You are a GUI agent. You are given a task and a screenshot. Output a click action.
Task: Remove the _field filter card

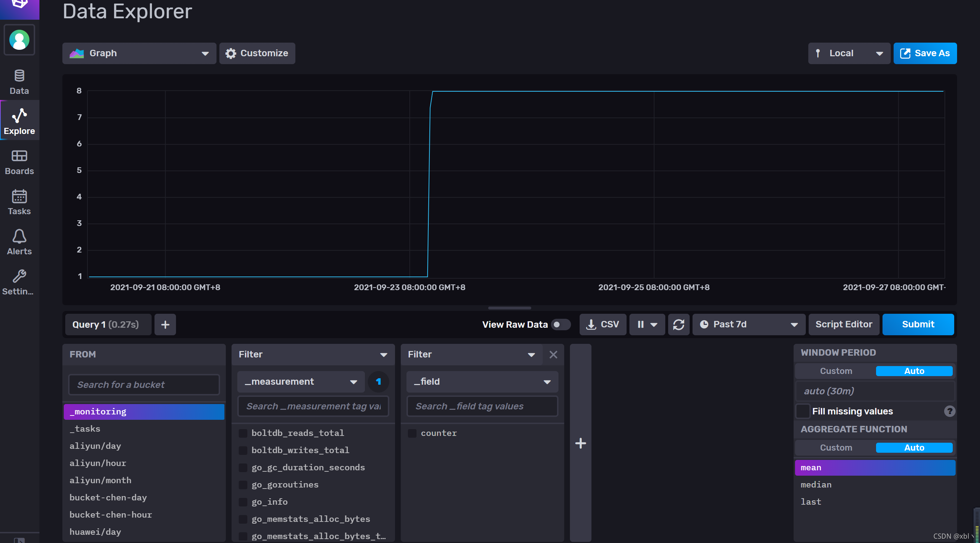553,355
